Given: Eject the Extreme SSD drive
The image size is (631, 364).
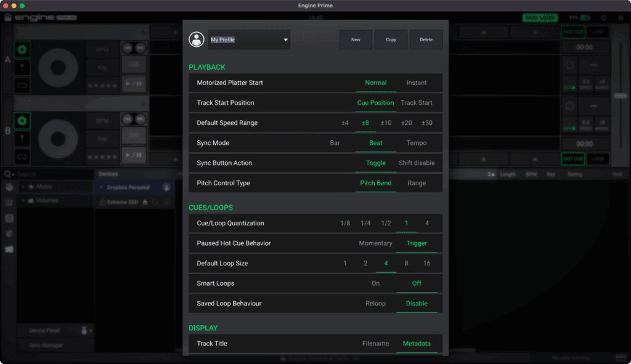Looking at the screenshot, I should 145,202.
